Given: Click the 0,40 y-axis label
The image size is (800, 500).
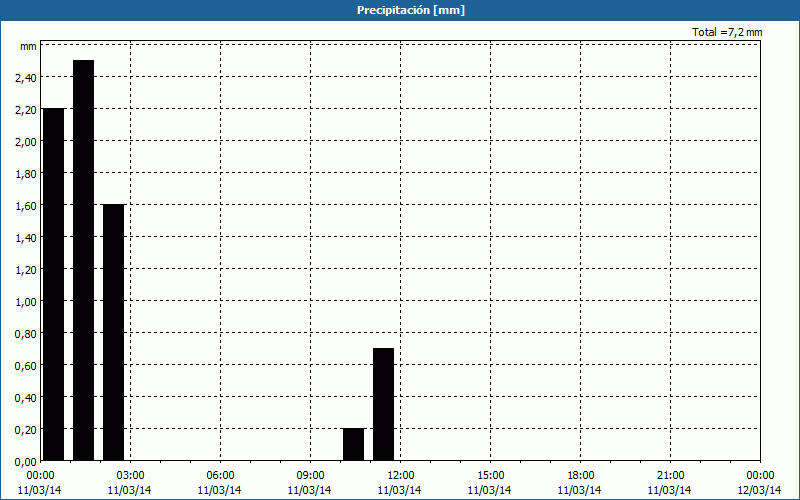Looking at the screenshot, I should point(26,397).
